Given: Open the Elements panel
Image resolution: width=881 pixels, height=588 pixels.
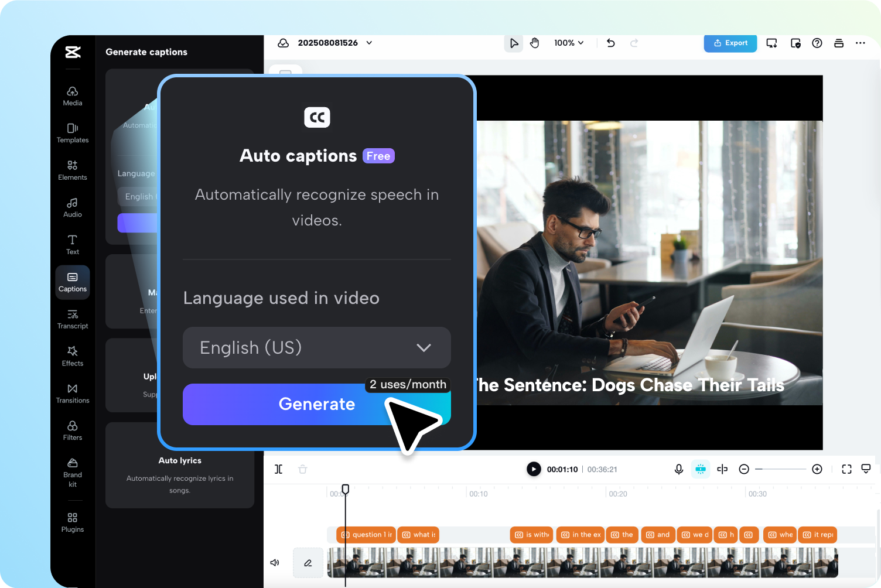Looking at the screenshot, I should pos(73,170).
